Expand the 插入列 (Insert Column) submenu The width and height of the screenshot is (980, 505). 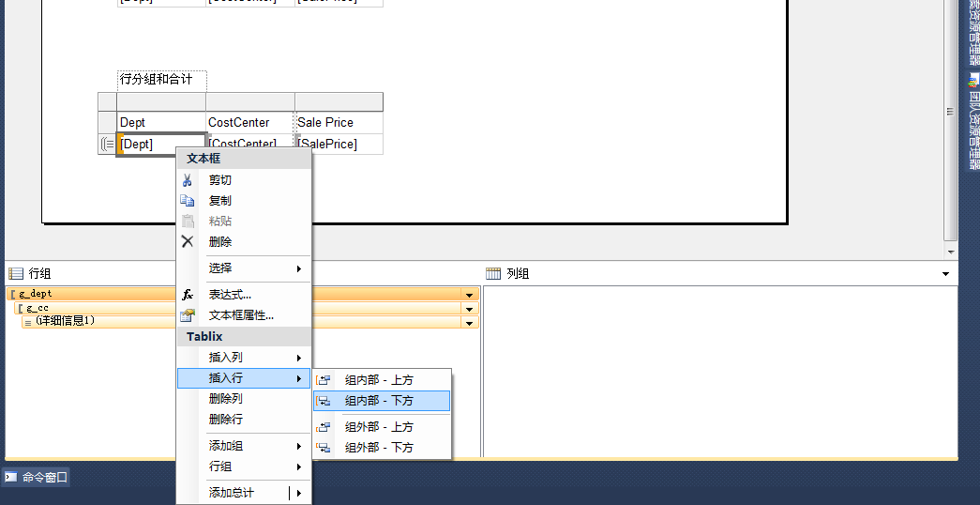299,358
